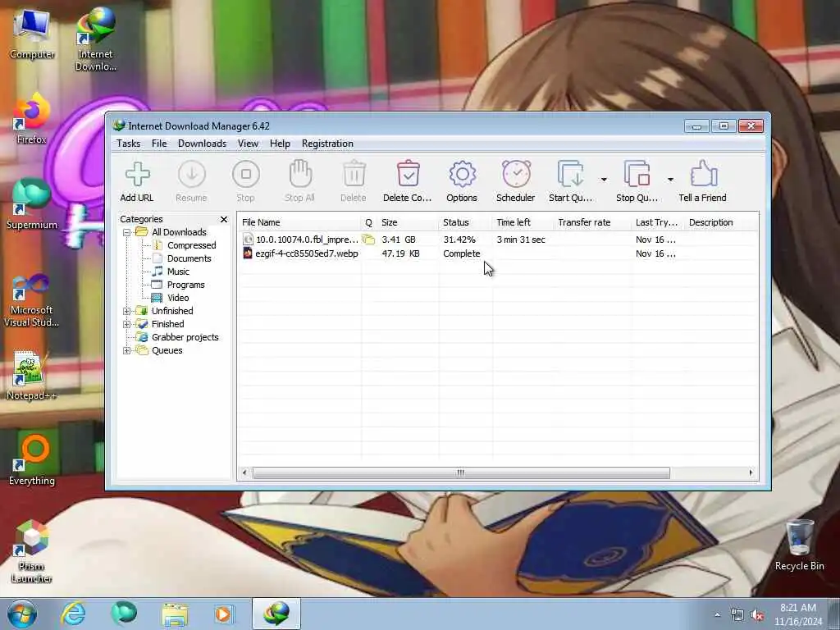Open the Start Queue dropdown arrow
840x630 pixels.
coord(604,180)
